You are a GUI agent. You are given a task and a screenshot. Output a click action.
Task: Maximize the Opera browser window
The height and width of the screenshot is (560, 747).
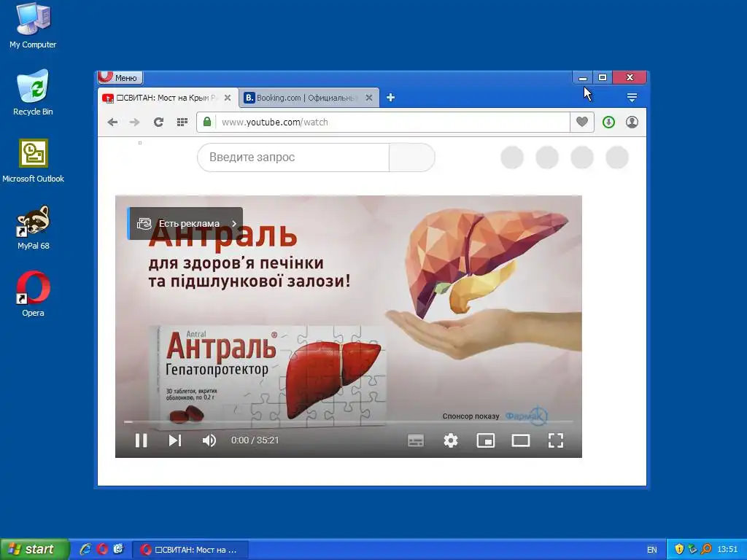pos(603,77)
